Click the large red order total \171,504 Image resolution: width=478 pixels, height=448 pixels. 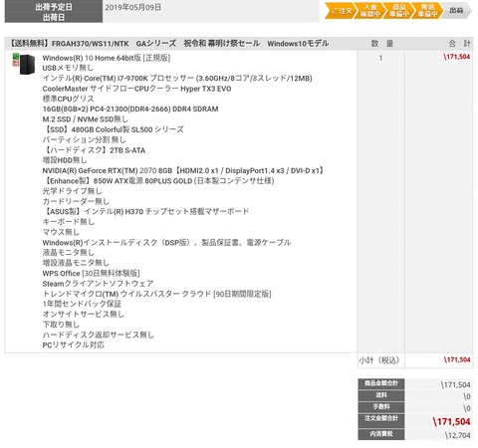451,422
